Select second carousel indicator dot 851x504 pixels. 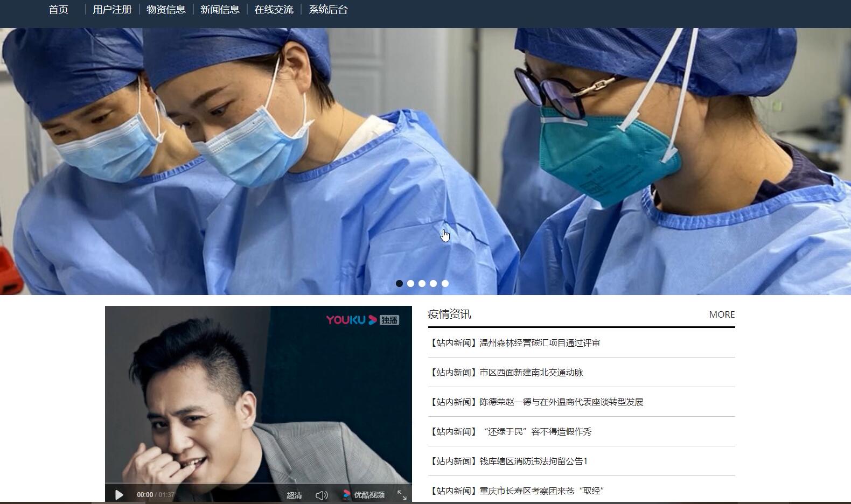pos(410,283)
